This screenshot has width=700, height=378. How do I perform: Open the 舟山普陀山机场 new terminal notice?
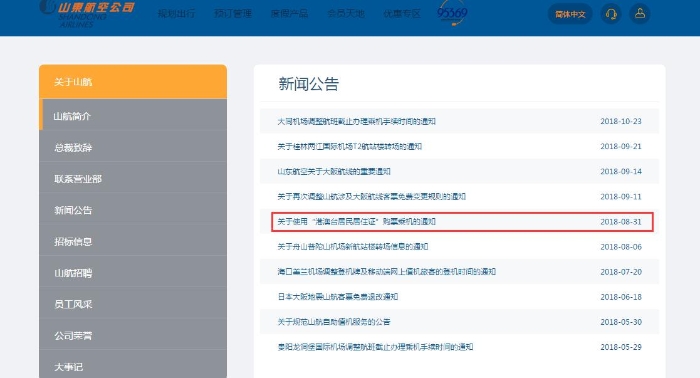pyautogui.click(x=353, y=246)
